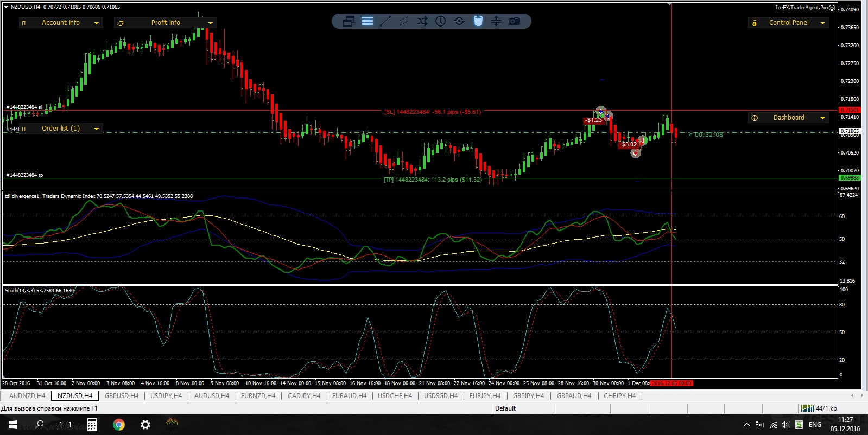The image size is (868, 435).
Task: Switch to EURJPY,H4 chart tab
Action: [x=485, y=396]
